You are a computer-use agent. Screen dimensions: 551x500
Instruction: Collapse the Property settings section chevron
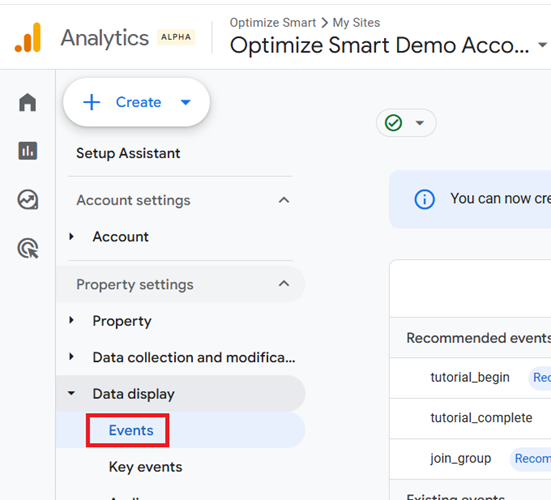click(284, 284)
